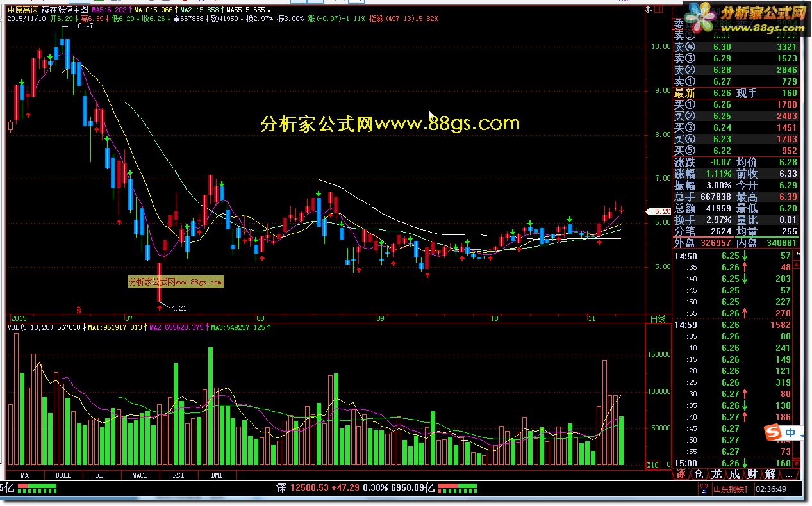812x506 pixels.
Task: Select the DMI indicator tab
Action: (217, 475)
